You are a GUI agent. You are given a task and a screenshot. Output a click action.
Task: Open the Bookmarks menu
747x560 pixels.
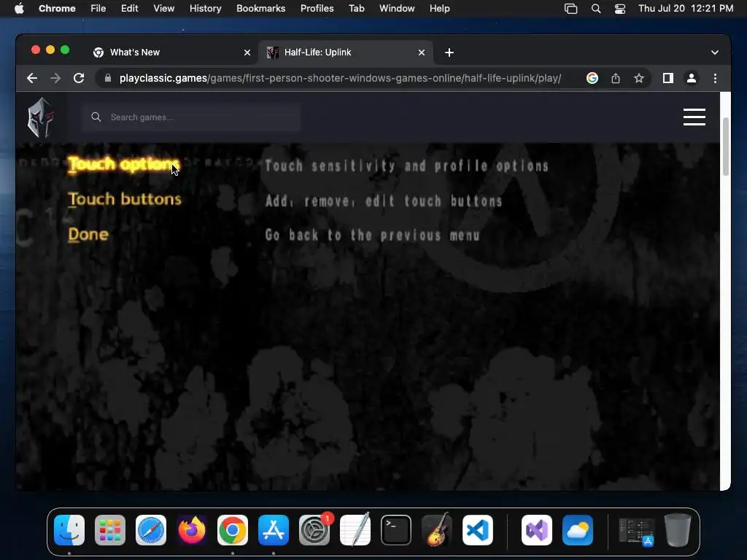coord(261,9)
